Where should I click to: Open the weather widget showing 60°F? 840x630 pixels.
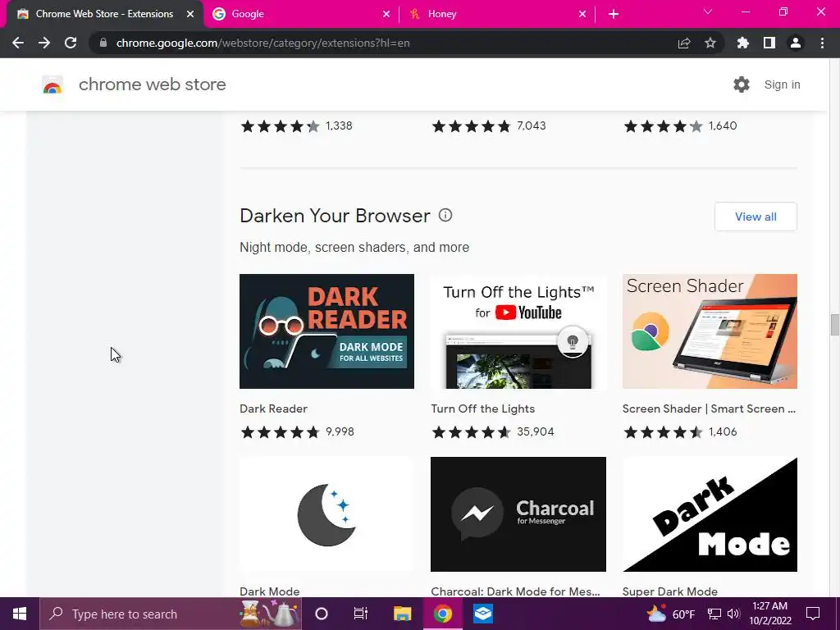coord(670,614)
